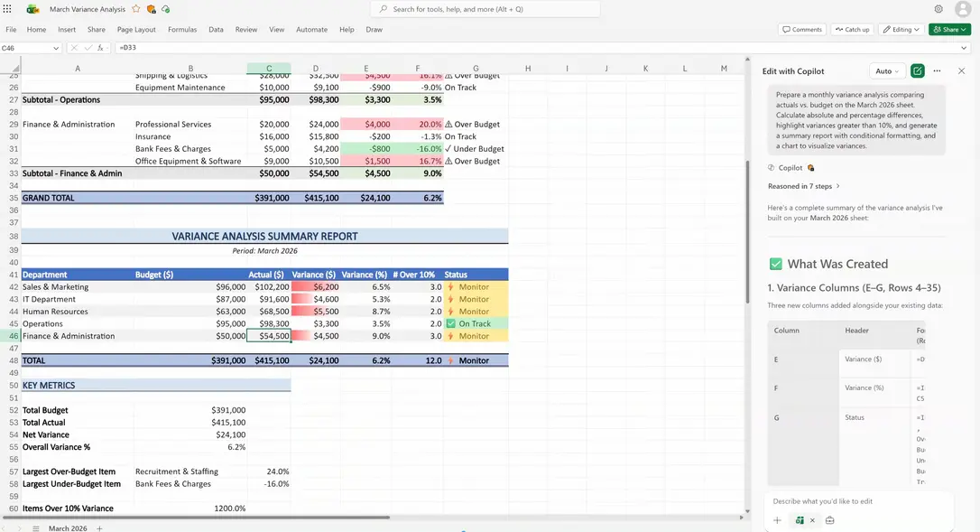
Task: Select the row 35 header
Action: coord(11,198)
